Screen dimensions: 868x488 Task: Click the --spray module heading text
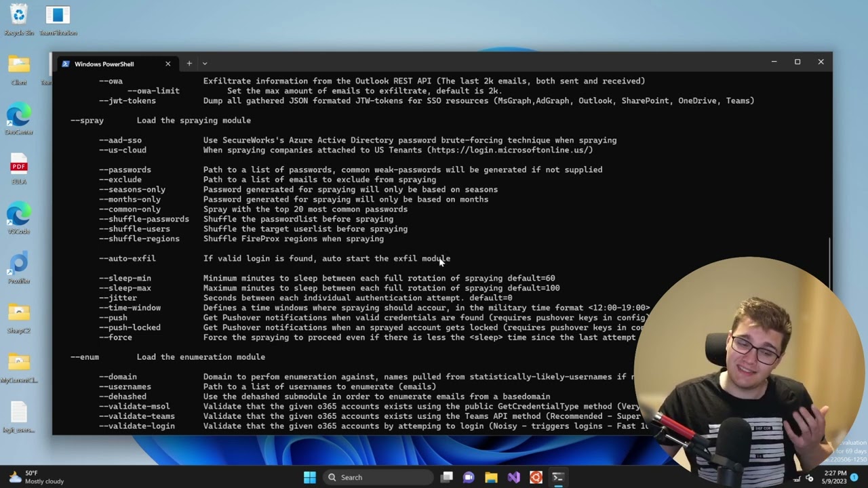(87, 121)
